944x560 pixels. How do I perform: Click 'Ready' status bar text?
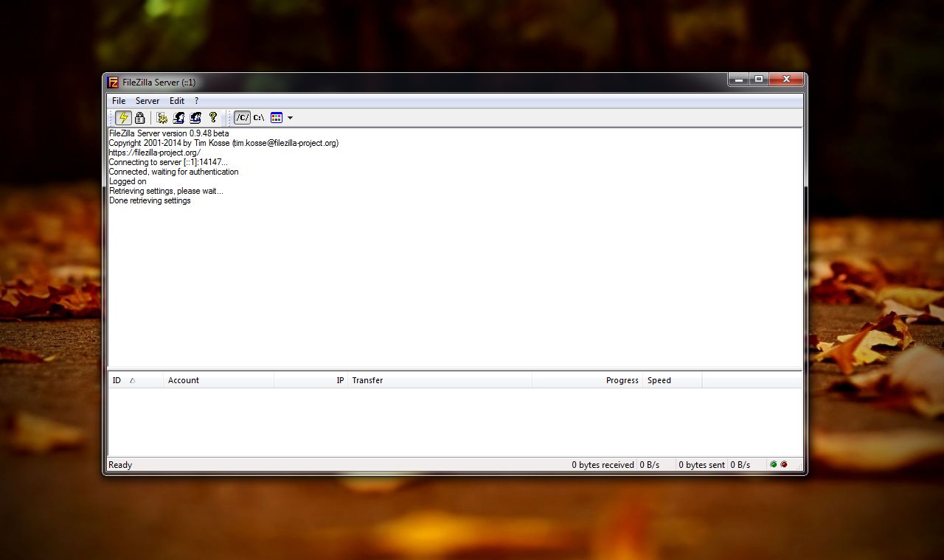120,465
